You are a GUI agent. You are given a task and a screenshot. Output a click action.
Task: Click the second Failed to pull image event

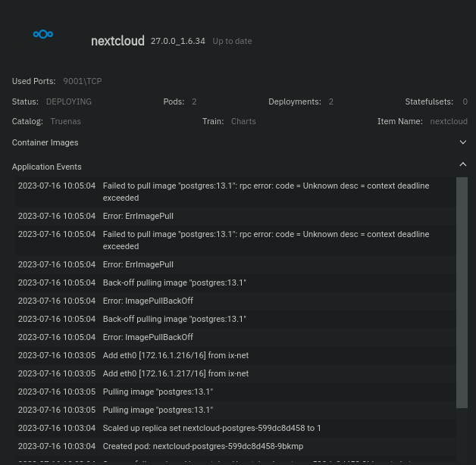[x=235, y=241]
